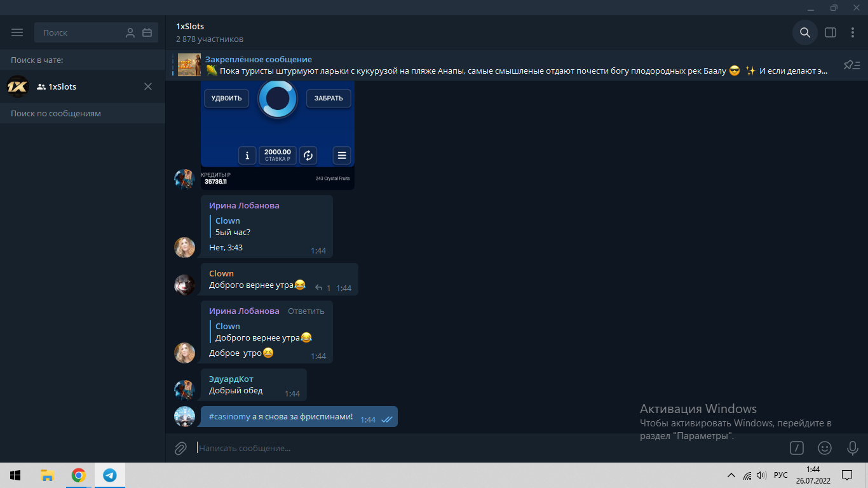Click the round spin button in game image
The height and width of the screenshot is (488, 868).
coord(278,99)
